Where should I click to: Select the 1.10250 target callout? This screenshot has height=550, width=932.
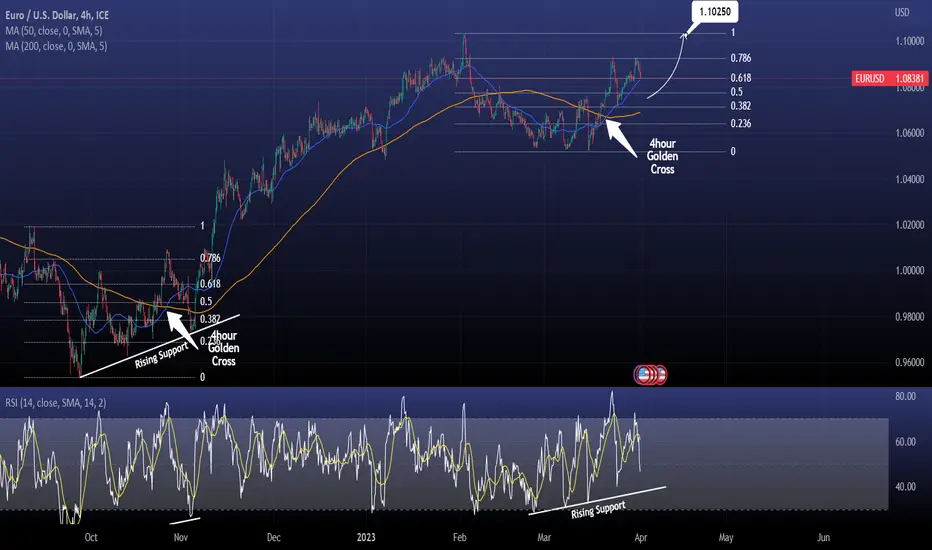click(714, 11)
